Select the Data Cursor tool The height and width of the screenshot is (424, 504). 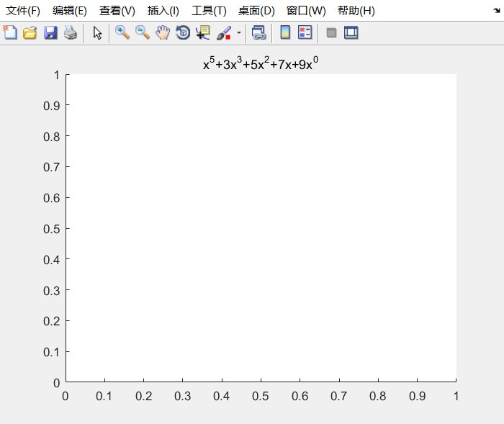point(203,33)
